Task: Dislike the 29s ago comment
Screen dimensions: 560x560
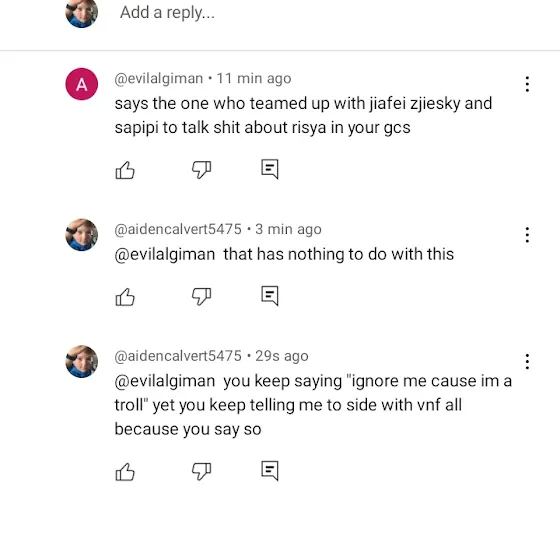Action: pyautogui.click(x=201, y=471)
